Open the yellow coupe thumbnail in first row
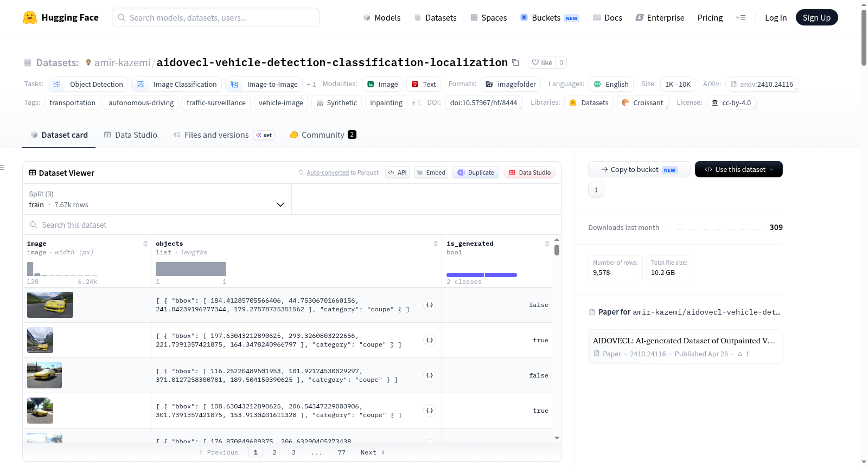 (50, 305)
